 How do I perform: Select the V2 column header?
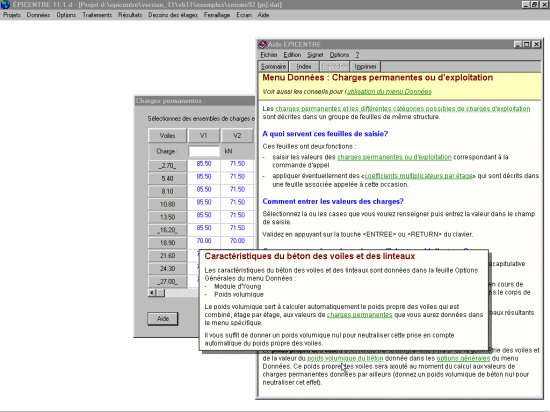pos(237,136)
